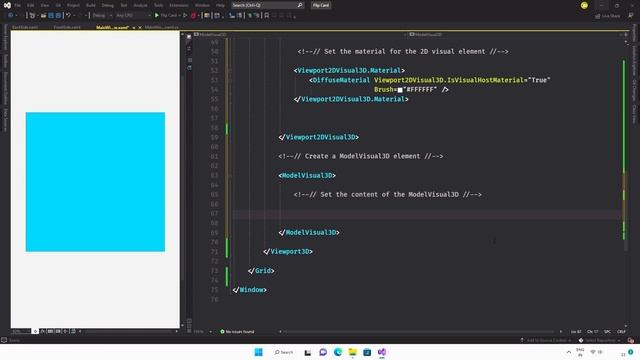The height and width of the screenshot is (360, 640).
Task: Click the feedback icon beside Live Share
Action: [x=631, y=16]
